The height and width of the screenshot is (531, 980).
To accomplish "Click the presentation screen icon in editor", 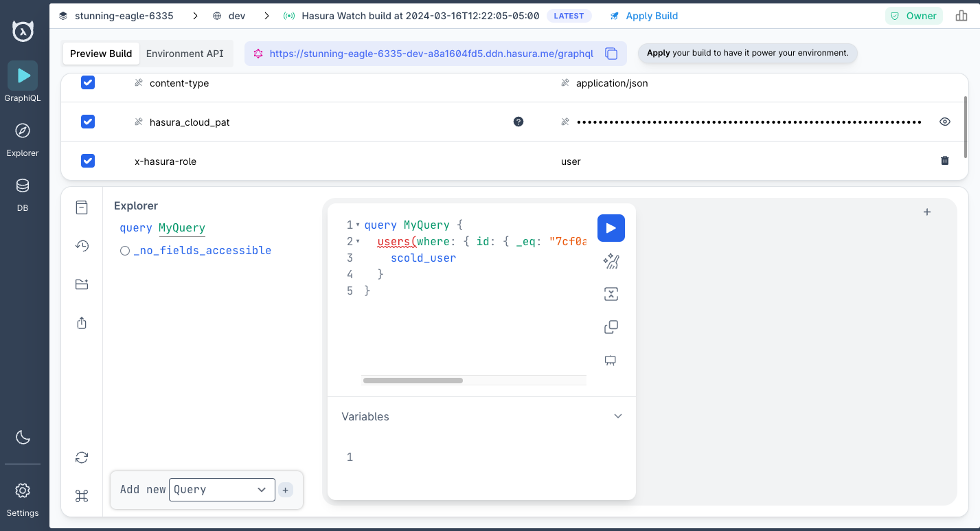I will pyautogui.click(x=611, y=360).
